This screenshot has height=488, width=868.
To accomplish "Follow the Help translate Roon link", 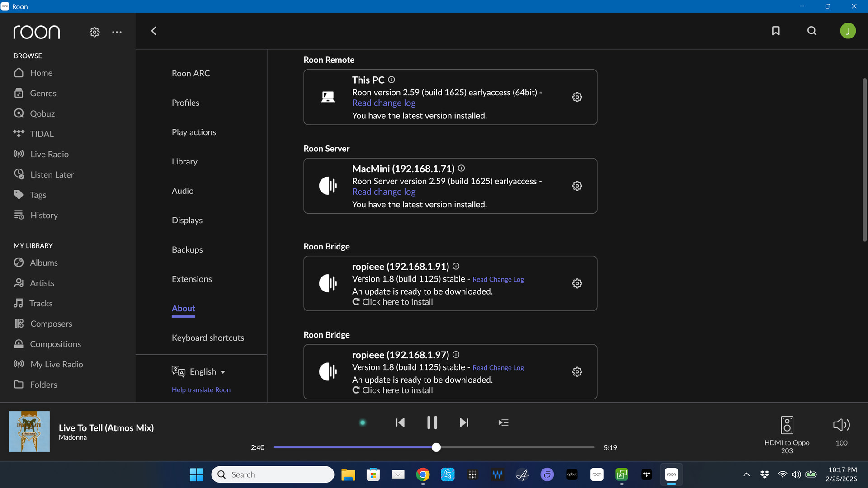I will click(201, 389).
